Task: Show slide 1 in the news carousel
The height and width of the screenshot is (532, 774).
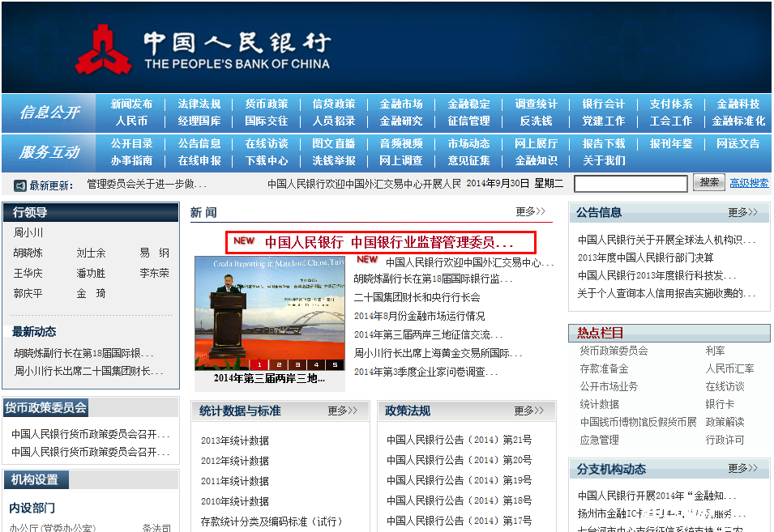Action: [259, 364]
